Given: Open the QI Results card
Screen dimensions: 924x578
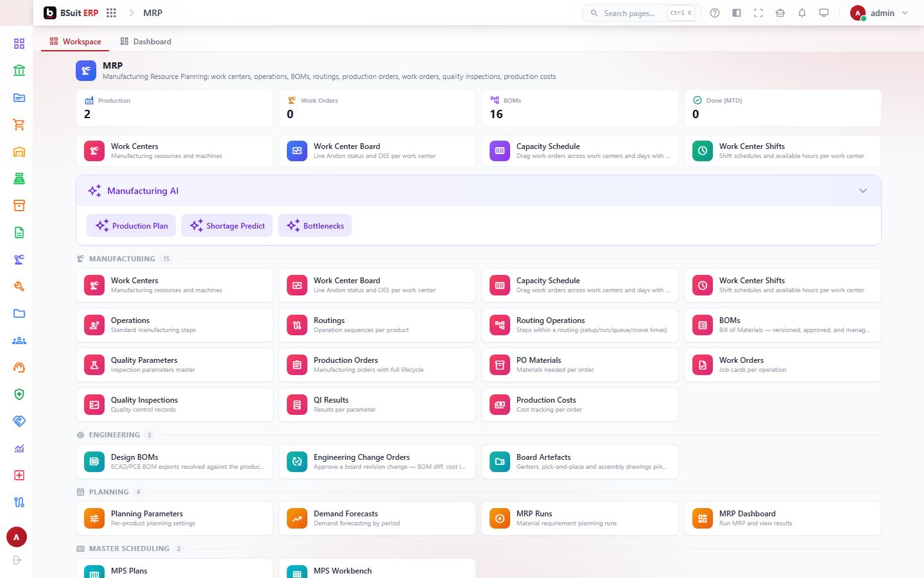Looking at the screenshot, I should click(x=377, y=405).
